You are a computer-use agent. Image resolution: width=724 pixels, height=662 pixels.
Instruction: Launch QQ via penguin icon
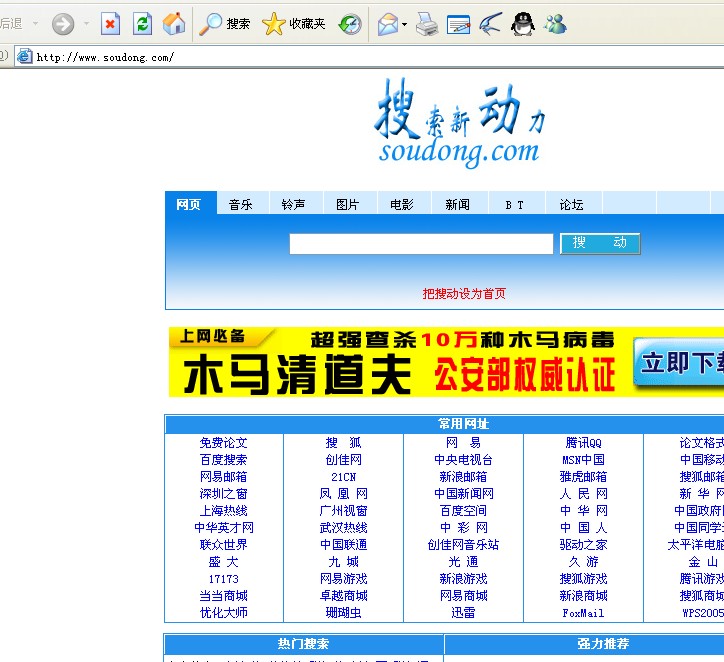tap(523, 24)
